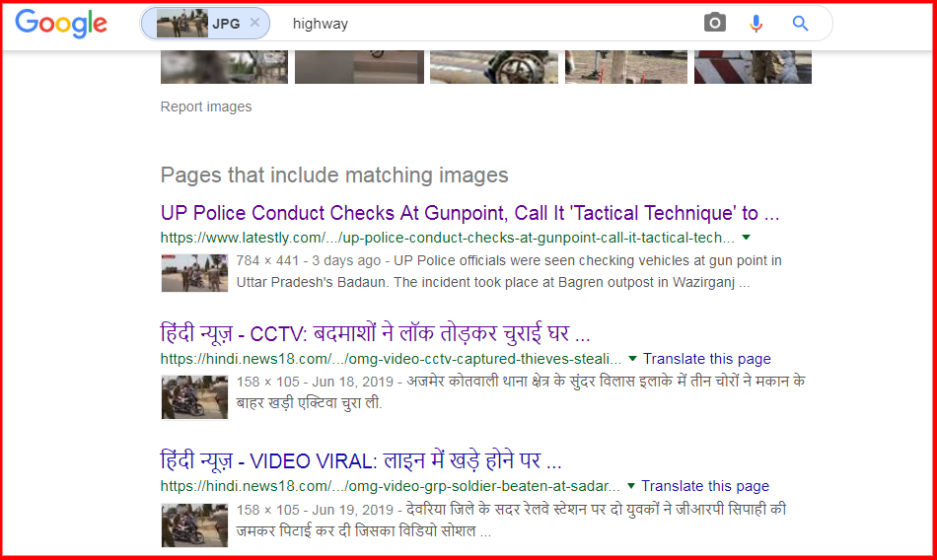Select snippet text '784 × 441 - 3 days ago'
The image size is (937, 560).
click(x=309, y=260)
